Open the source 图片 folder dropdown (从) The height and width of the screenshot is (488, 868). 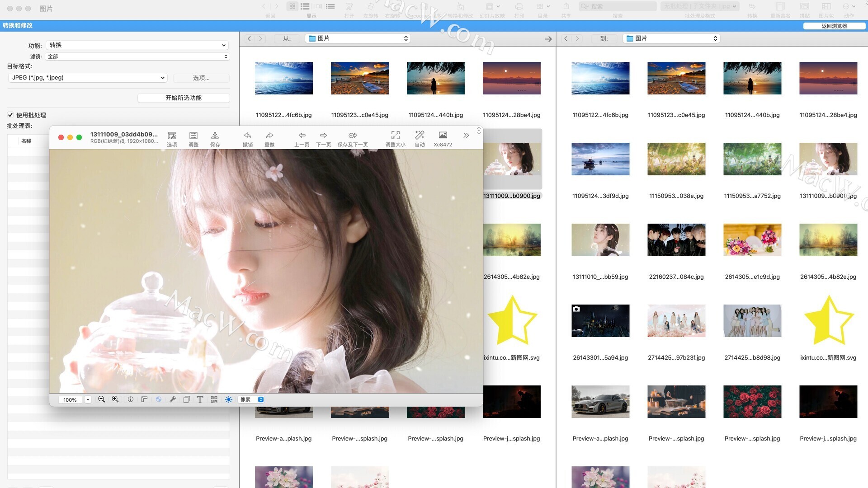[358, 38]
